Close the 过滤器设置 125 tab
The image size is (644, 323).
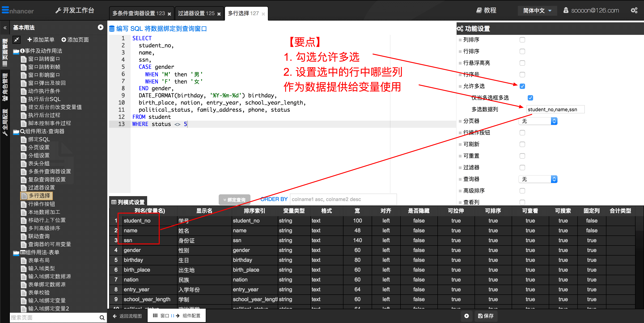point(219,14)
